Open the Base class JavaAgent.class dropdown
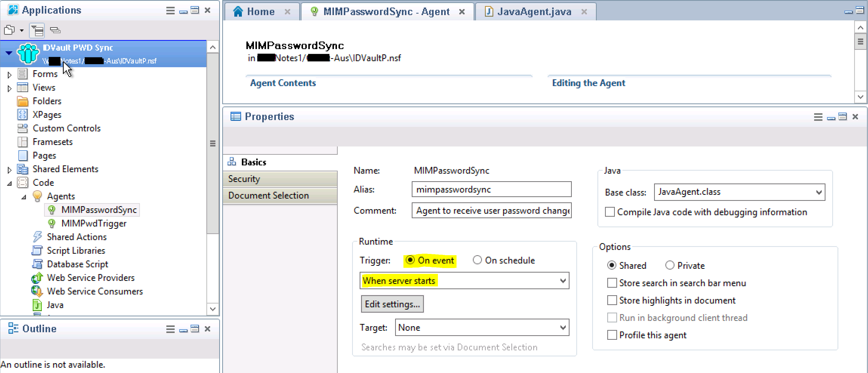This screenshot has width=868, height=373. pos(818,192)
